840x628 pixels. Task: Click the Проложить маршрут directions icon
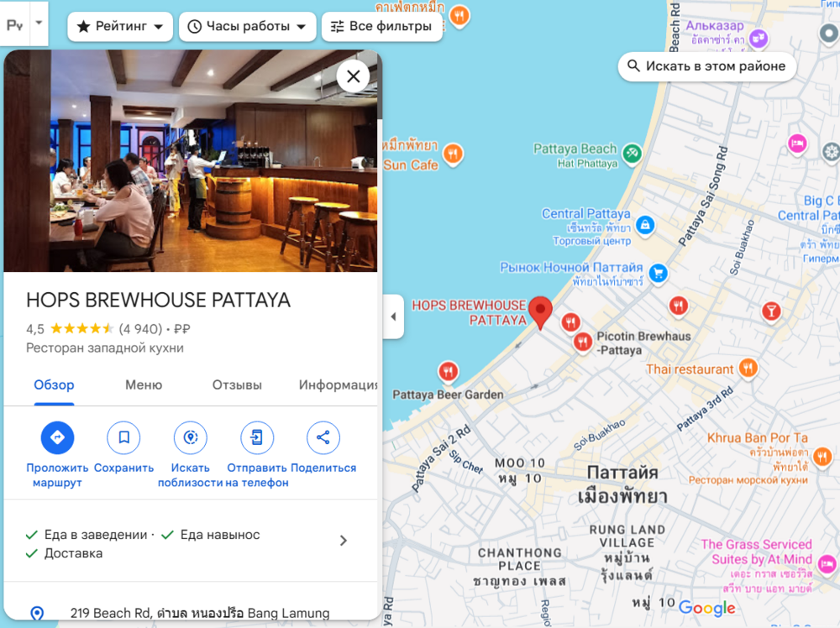point(57,437)
